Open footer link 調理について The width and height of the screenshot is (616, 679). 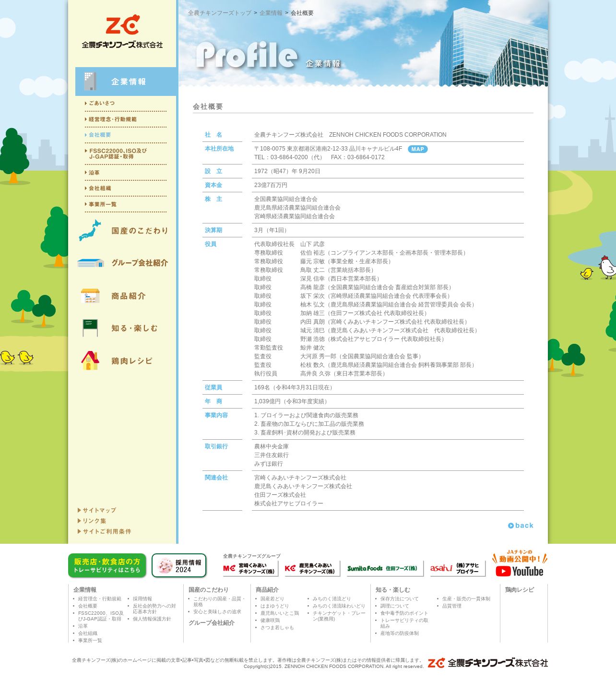[395, 606]
